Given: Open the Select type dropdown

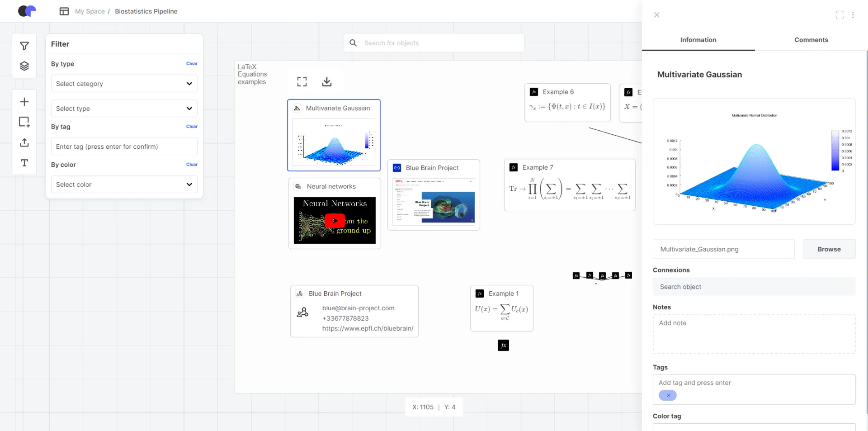Looking at the screenshot, I should [x=124, y=109].
